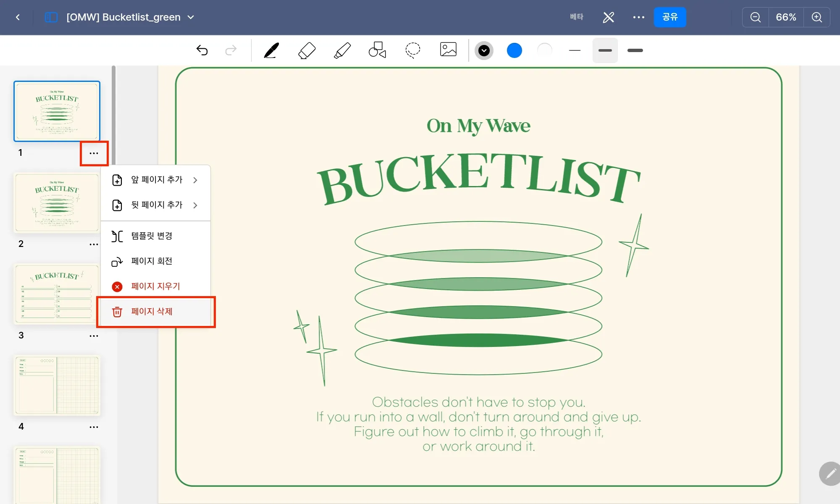The width and height of the screenshot is (840, 504).
Task: Select the Eraser tool
Action: [x=307, y=50]
